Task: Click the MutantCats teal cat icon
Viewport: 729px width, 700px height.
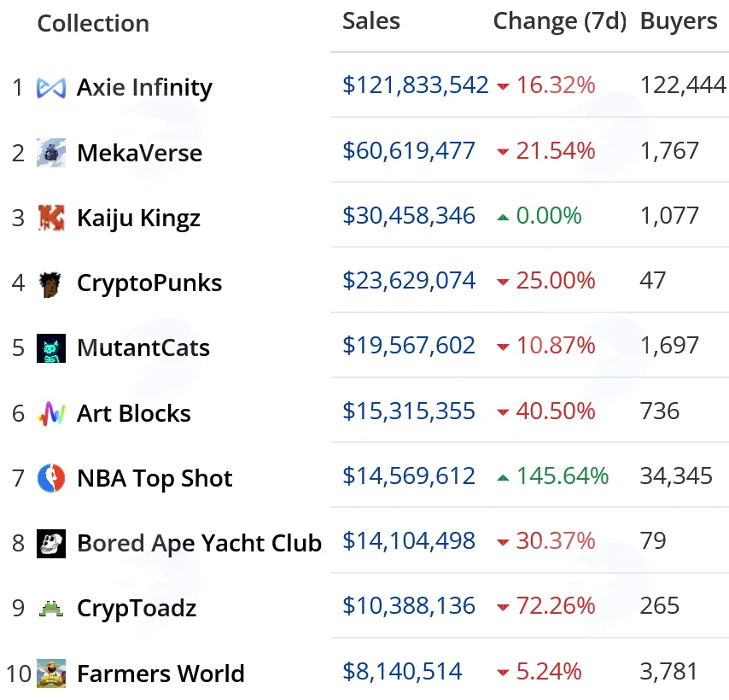Action: 50,347
